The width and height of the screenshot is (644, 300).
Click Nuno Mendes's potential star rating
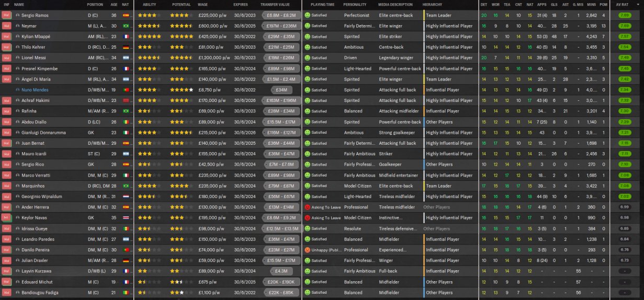[x=182, y=90]
